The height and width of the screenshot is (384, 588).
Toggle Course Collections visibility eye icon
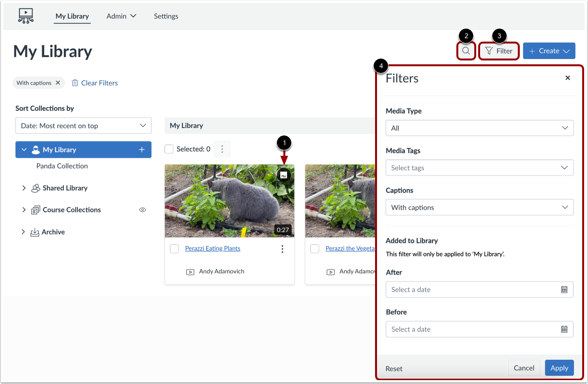142,210
